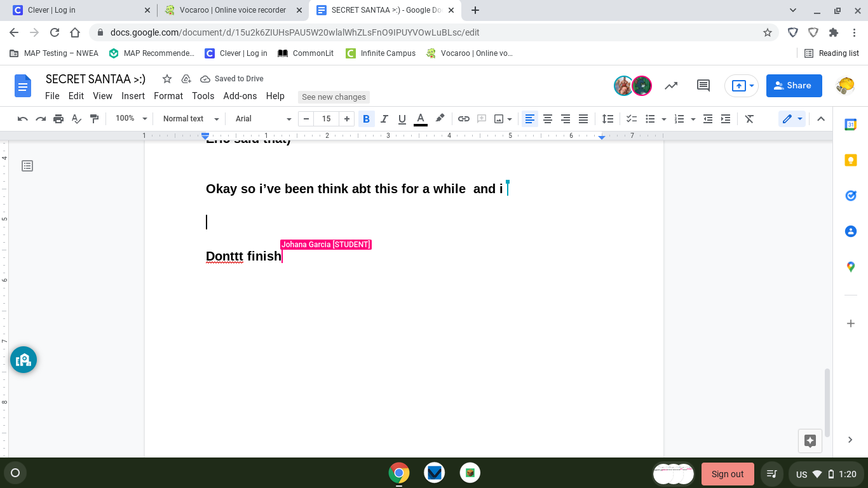Open the Infinite Campus bookmark
Image resolution: width=868 pixels, height=488 pixels.
pos(381,53)
